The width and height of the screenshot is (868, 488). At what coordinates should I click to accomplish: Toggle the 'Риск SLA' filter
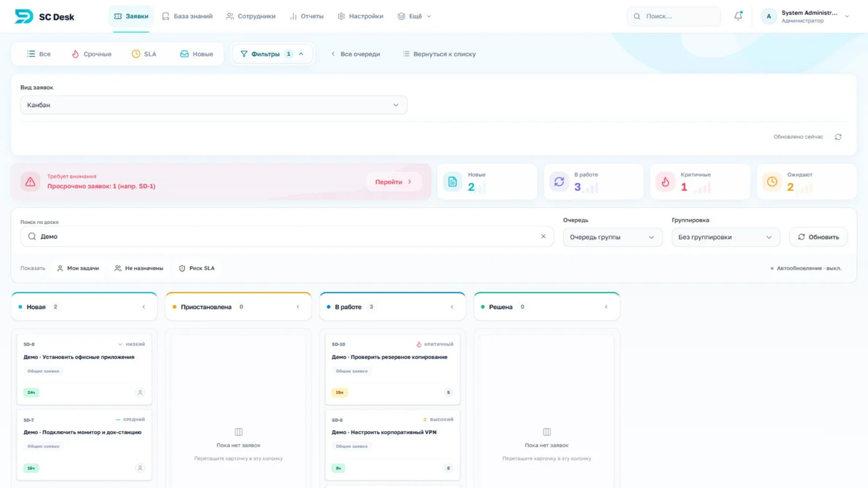point(197,268)
